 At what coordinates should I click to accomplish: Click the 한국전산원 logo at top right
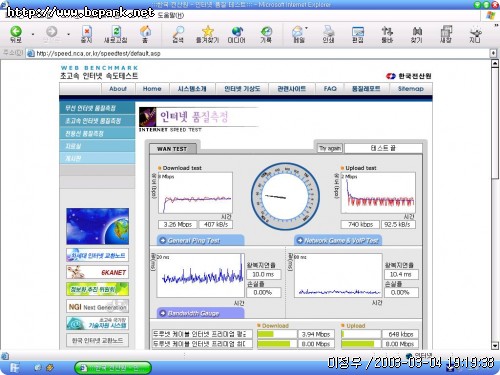pyautogui.click(x=409, y=76)
